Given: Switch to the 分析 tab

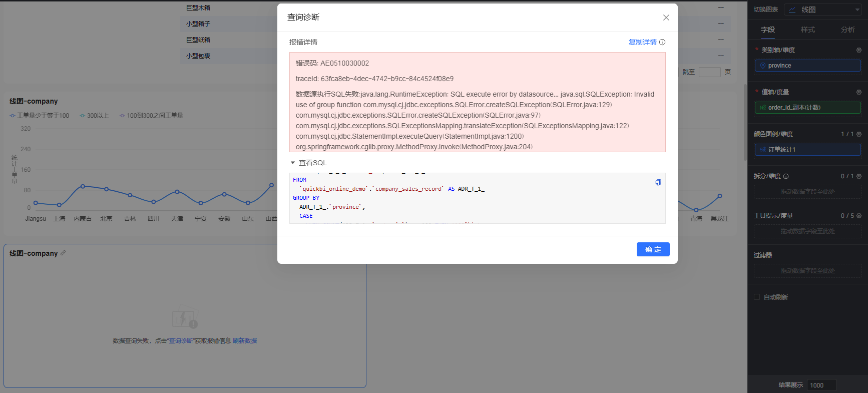Looking at the screenshot, I should 847,30.
